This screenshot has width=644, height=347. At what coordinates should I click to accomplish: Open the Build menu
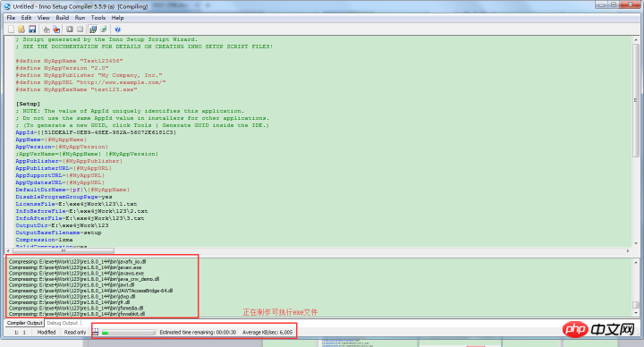coord(63,18)
